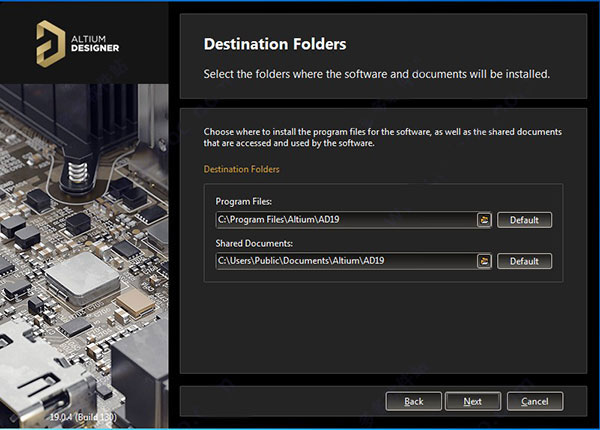Image resolution: width=600 pixels, height=430 pixels.
Task: Click the 'Select the folders where...' subtitle text
Action: tap(377, 74)
